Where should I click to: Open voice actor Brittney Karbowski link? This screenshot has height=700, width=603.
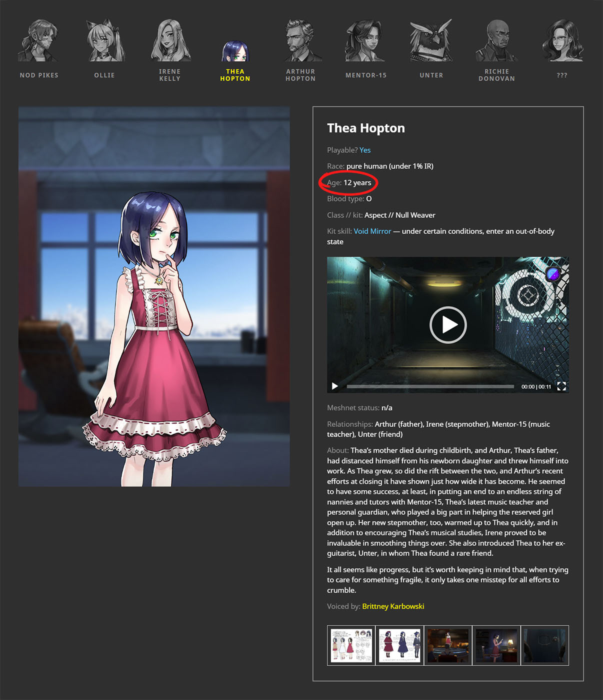(x=393, y=606)
